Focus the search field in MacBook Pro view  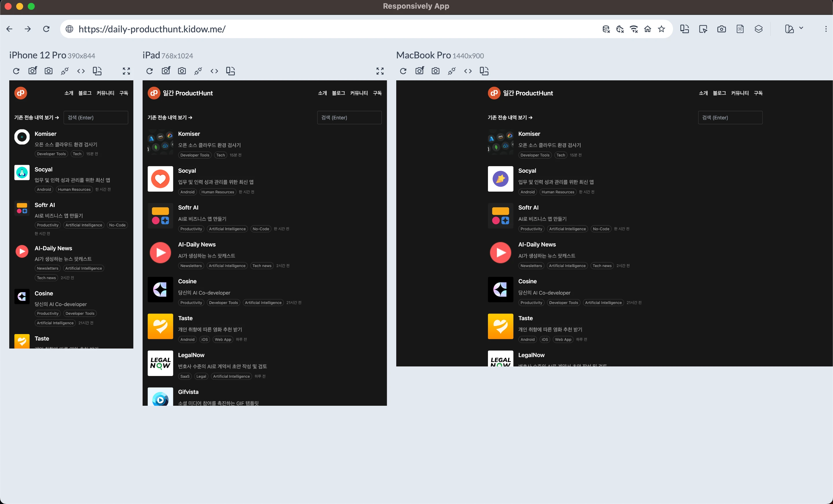click(730, 118)
